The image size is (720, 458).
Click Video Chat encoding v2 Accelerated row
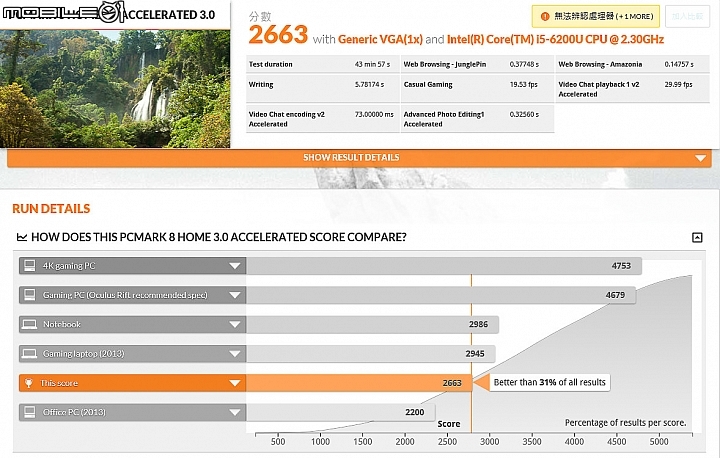click(323, 119)
